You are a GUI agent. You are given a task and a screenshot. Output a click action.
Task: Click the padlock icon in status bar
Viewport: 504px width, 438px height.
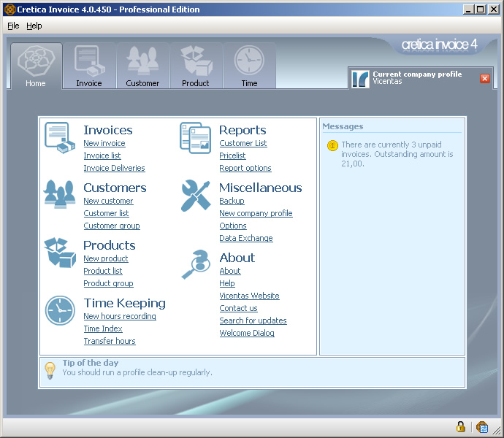pyautogui.click(x=461, y=427)
